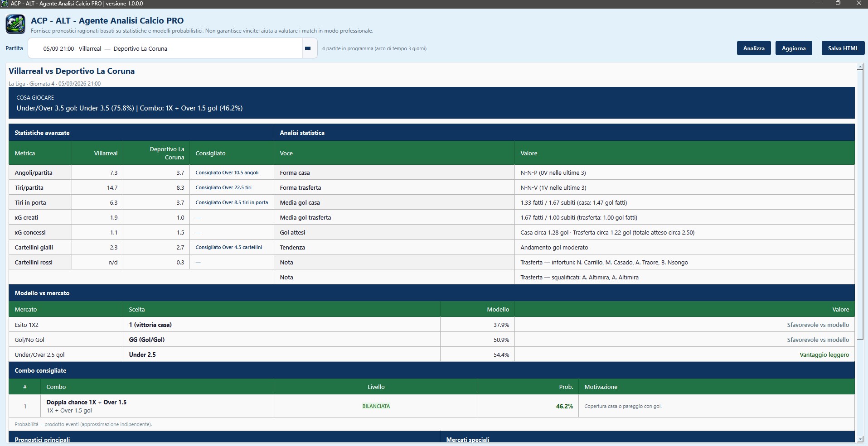Click the 'Gol attesi' row label
Viewport: 868px width, 446px height.
click(292, 232)
